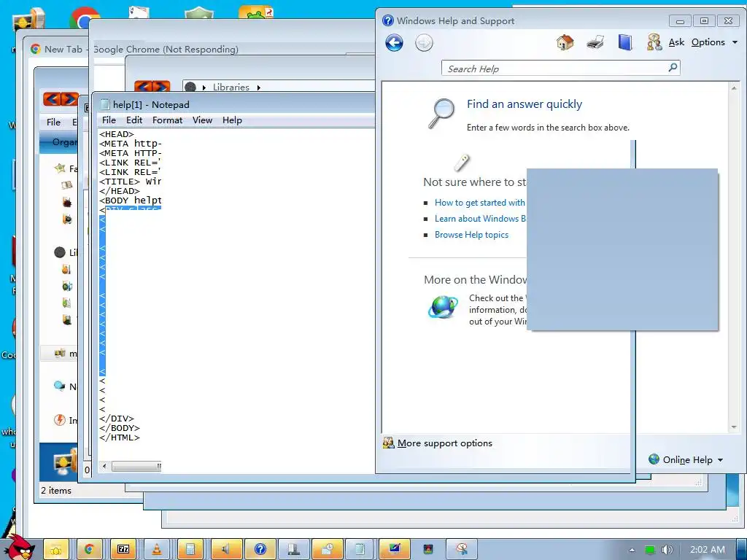The image size is (747, 560).
Task: Show hidden tray icons arrow
Action: (x=632, y=550)
